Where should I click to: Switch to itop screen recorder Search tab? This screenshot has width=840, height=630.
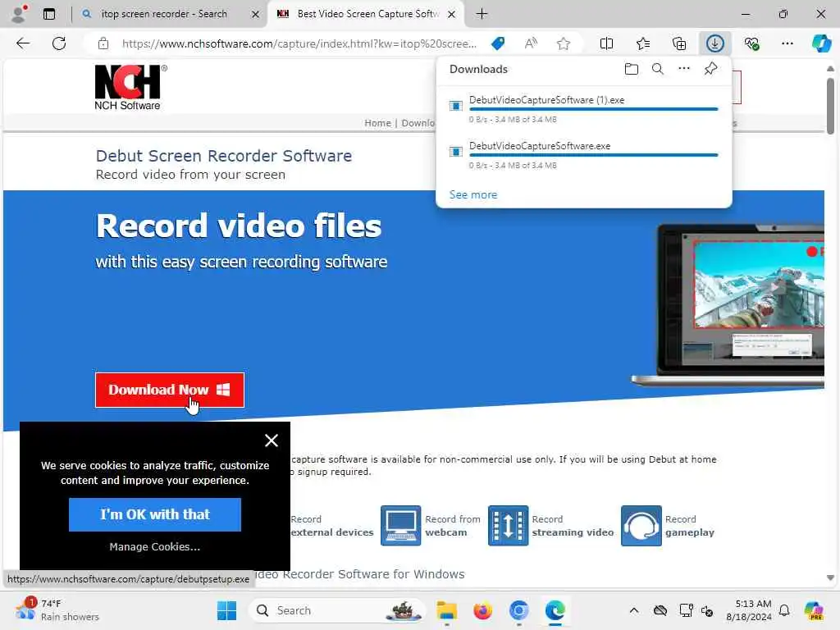pos(164,14)
